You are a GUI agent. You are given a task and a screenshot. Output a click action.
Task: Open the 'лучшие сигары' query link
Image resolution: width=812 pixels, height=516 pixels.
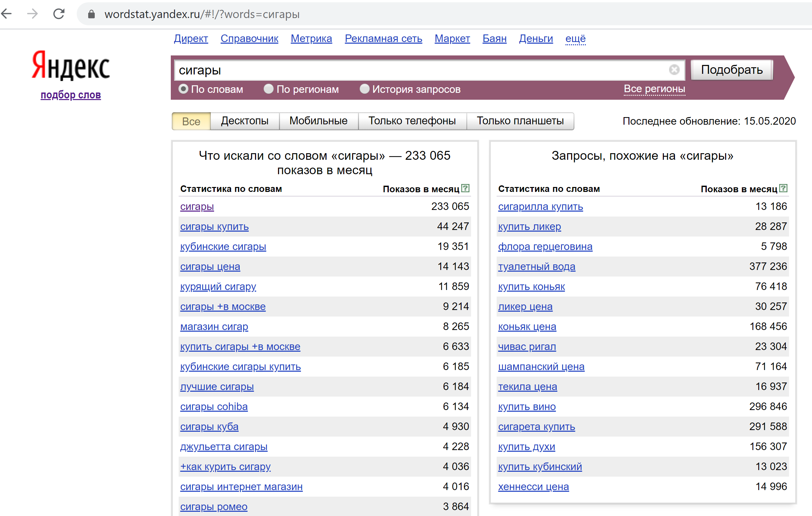click(x=217, y=386)
